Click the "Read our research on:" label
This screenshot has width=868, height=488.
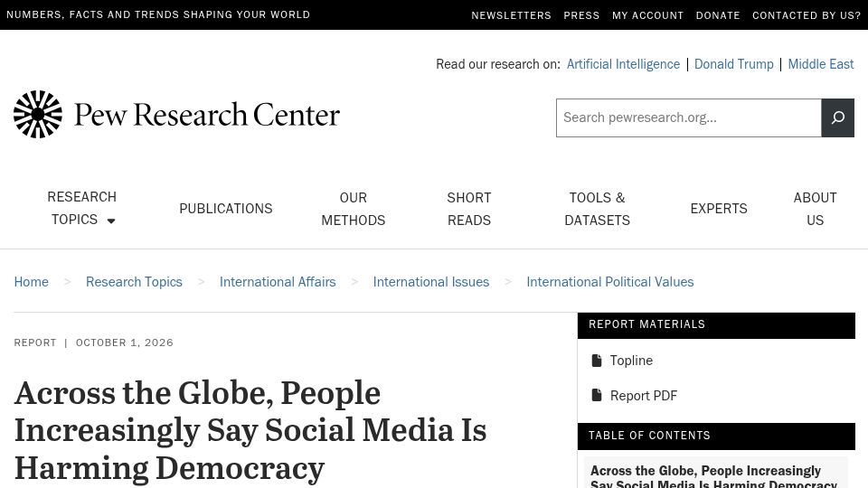pos(497,64)
